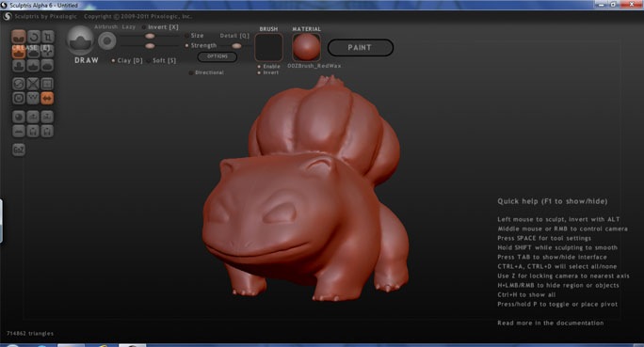The image size is (644, 347).
Task: Click the Reduce Selected icon
Action: [x=33, y=84]
